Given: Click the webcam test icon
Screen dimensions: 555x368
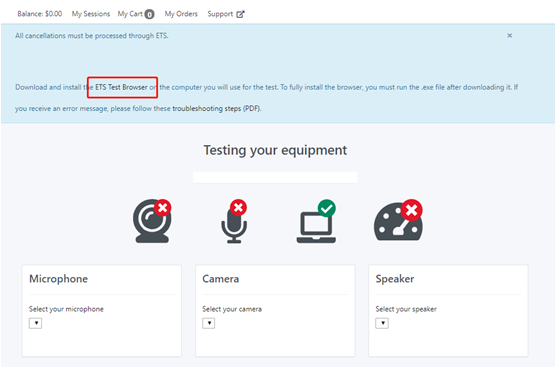Looking at the screenshot, I should (152, 221).
